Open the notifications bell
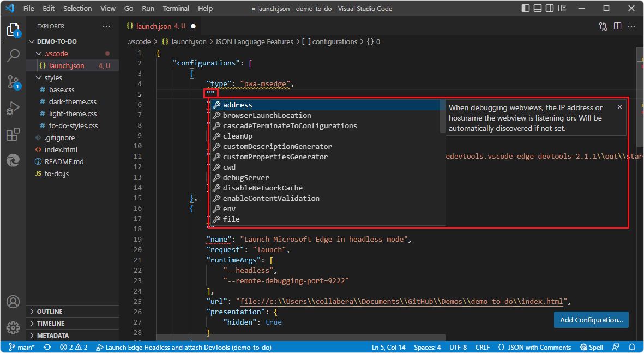This screenshot has width=644, height=353. [x=632, y=347]
